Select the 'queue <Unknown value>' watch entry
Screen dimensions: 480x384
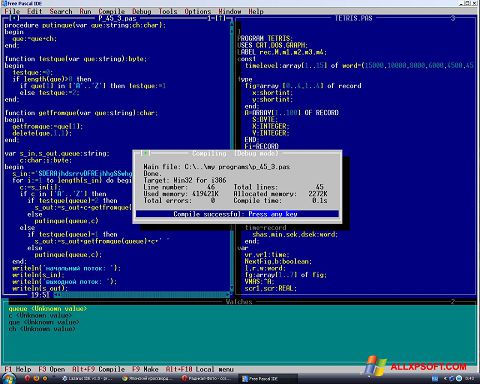click(x=48, y=309)
